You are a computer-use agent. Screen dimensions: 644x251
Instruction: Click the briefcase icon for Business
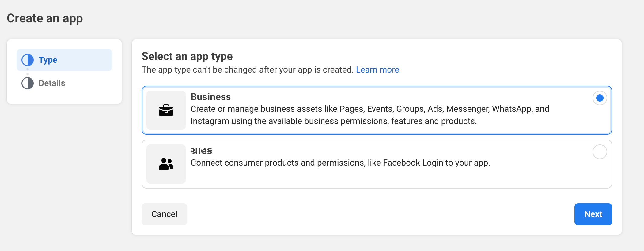[166, 110]
